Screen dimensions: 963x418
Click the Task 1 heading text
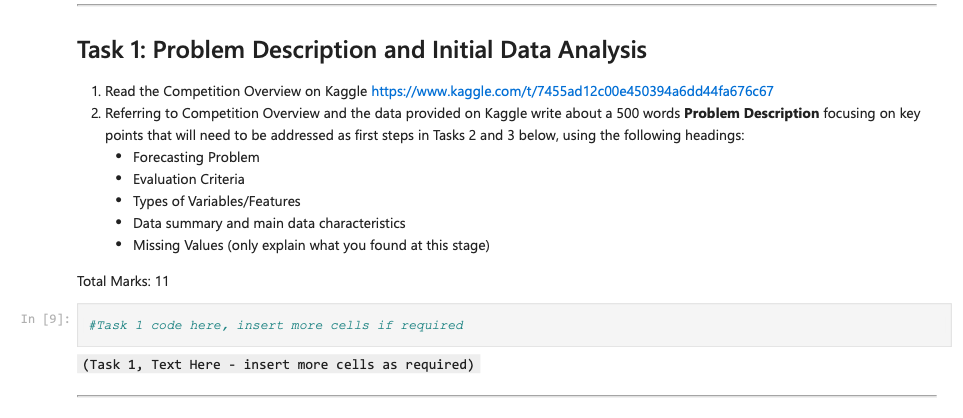(361, 50)
